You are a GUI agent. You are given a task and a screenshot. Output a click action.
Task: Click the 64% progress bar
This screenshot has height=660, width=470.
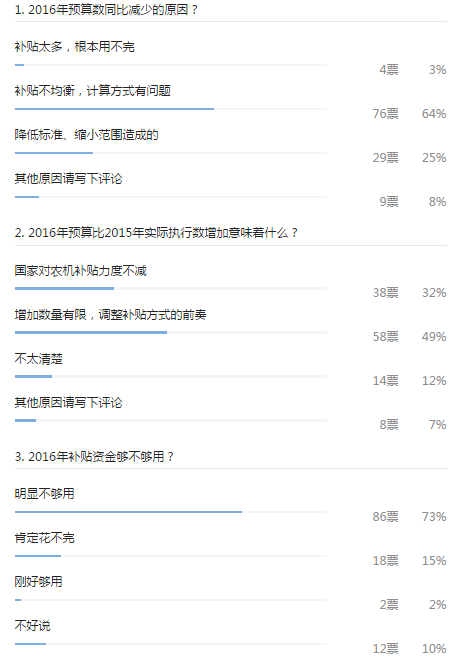[171, 109]
